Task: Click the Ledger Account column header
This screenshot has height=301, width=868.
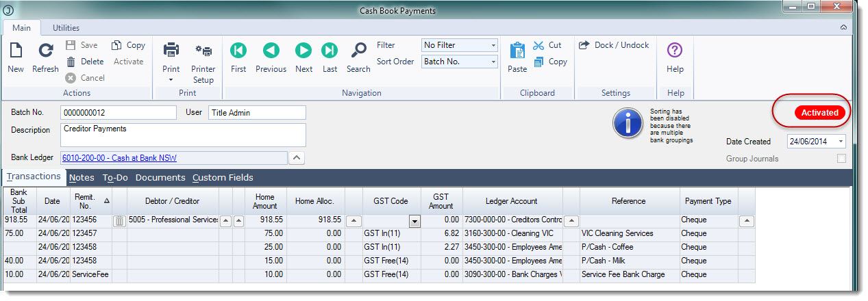Action: (x=511, y=201)
